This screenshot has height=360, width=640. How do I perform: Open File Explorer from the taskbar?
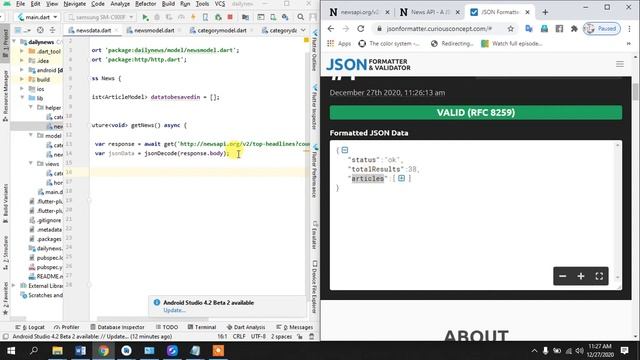(x=57, y=351)
